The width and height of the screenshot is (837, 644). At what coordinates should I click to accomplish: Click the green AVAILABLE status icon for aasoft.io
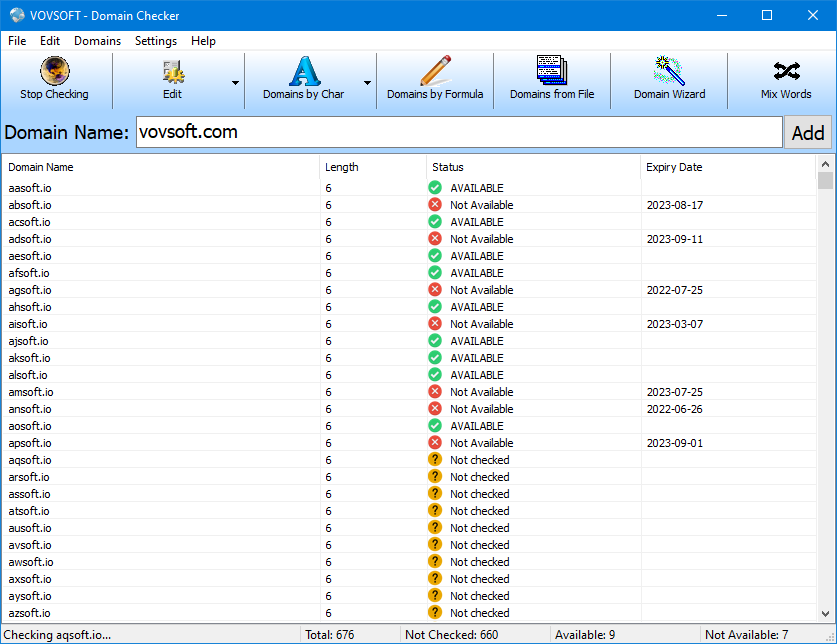tap(434, 188)
